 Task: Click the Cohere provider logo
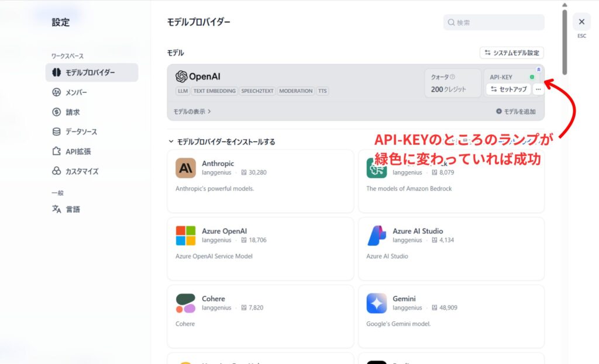pyautogui.click(x=185, y=303)
